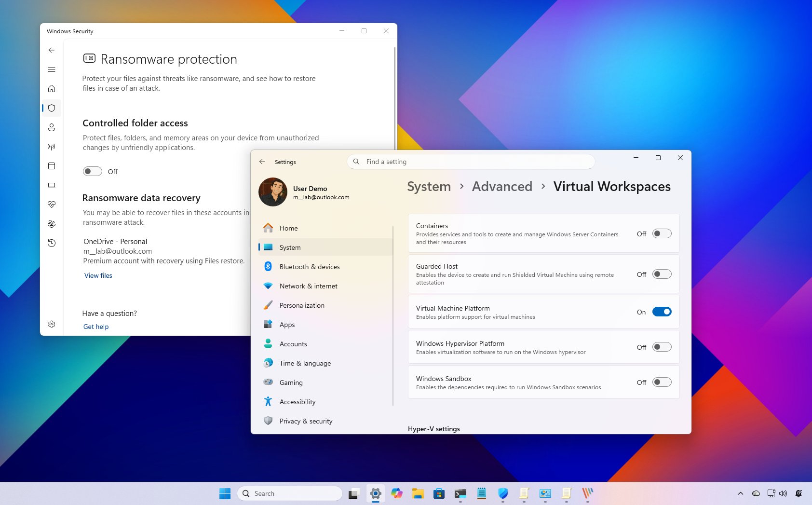This screenshot has width=812, height=505.
Task: Turn off Virtual Machine Platform
Action: [662, 312]
